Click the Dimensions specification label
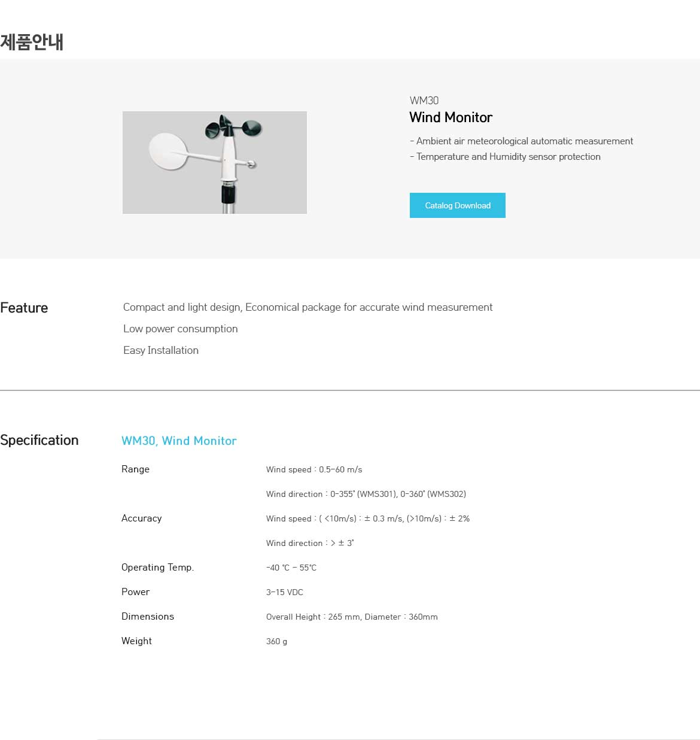700x740 pixels. coord(147,616)
